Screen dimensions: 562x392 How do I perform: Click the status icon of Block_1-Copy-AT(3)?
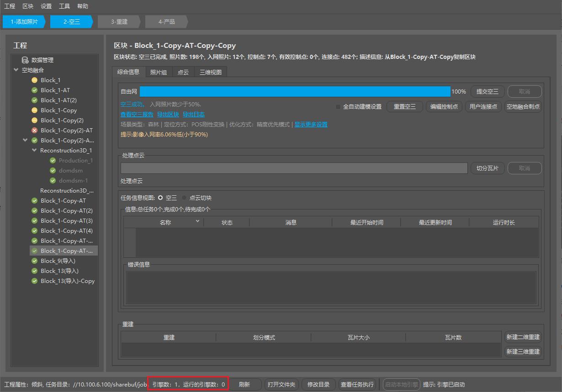(x=34, y=221)
